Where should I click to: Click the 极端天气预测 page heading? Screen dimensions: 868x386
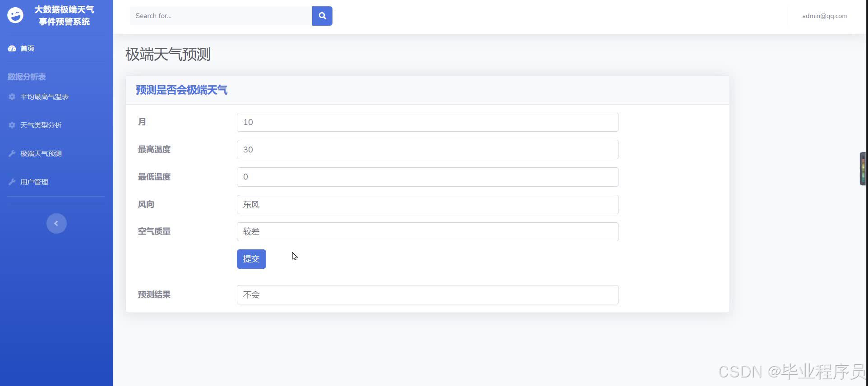coord(168,54)
